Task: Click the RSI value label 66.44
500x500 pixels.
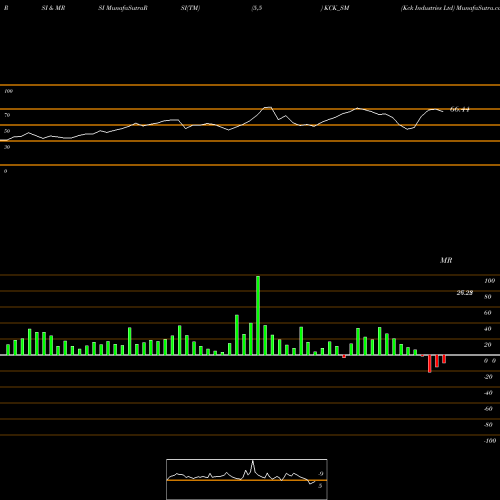Action: [460, 109]
